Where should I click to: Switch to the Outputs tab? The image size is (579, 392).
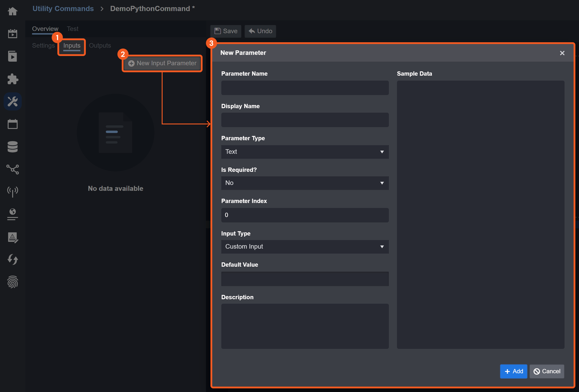click(x=100, y=46)
